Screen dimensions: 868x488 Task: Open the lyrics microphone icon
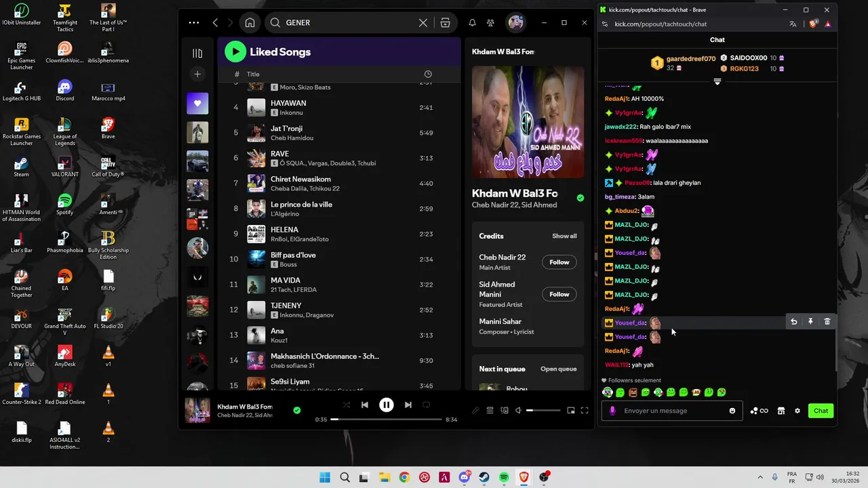point(475,410)
